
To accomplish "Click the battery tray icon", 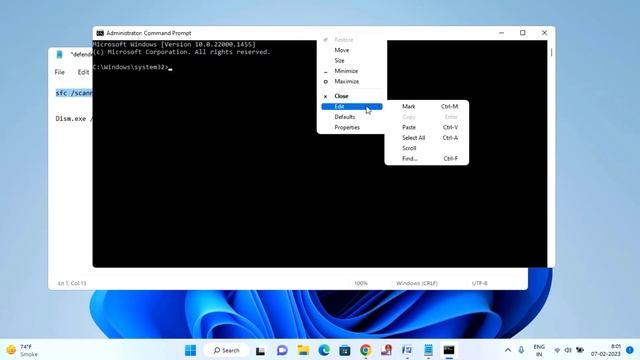I will coord(580,350).
